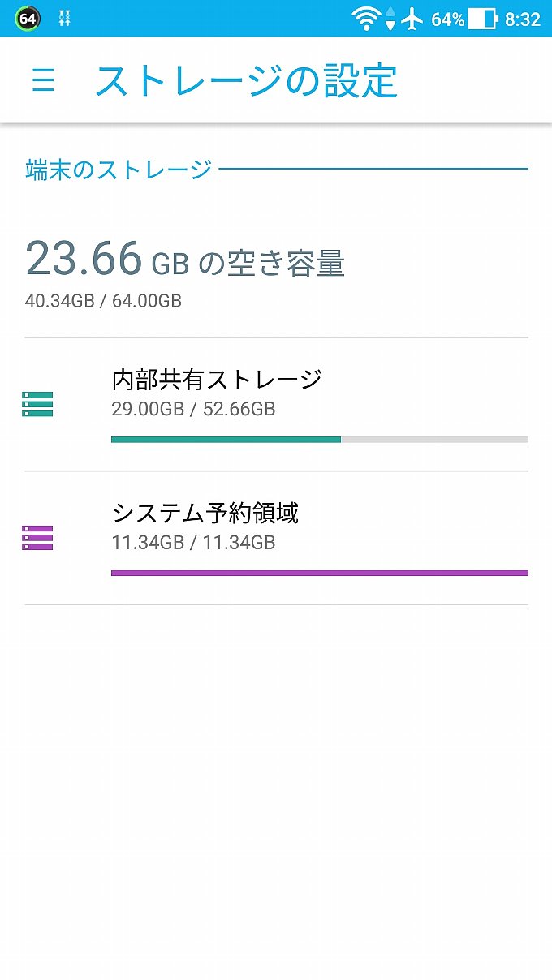Tap the 8:32 clock in status bar
The image size is (552, 980).
tap(523, 19)
